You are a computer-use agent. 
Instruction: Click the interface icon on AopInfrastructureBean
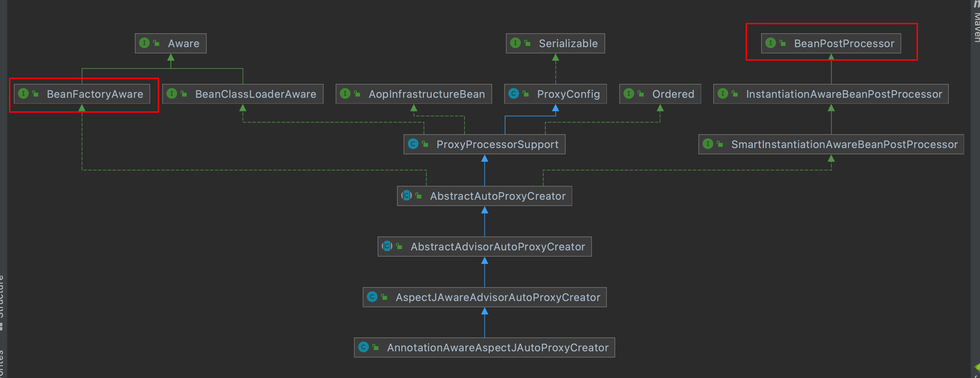click(345, 94)
